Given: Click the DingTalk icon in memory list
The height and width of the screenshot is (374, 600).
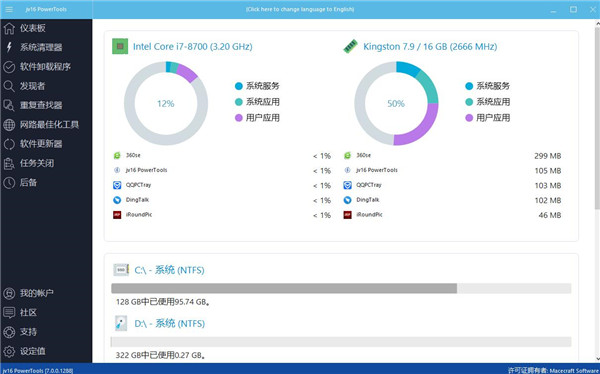Looking at the screenshot, I should point(347,200).
